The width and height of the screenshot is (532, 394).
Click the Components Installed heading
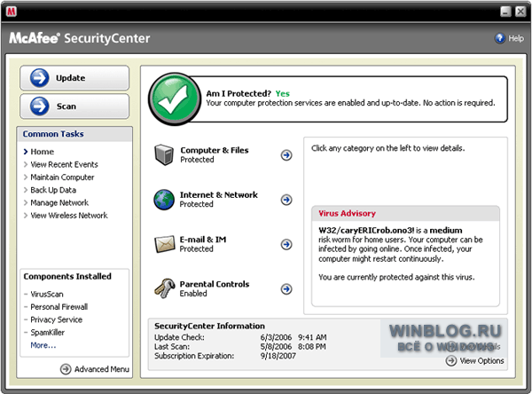pos(67,277)
